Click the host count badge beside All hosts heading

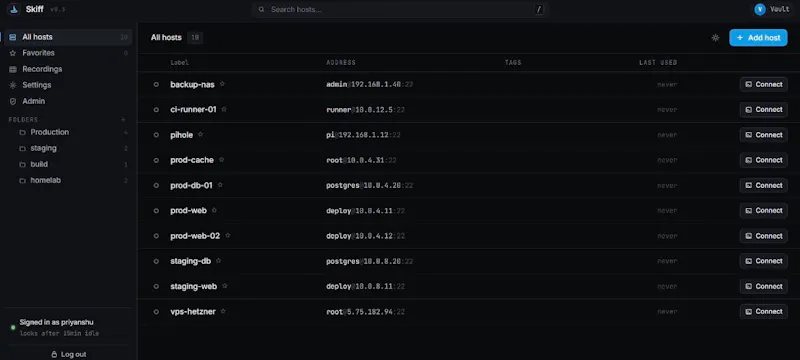pos(194,38)
